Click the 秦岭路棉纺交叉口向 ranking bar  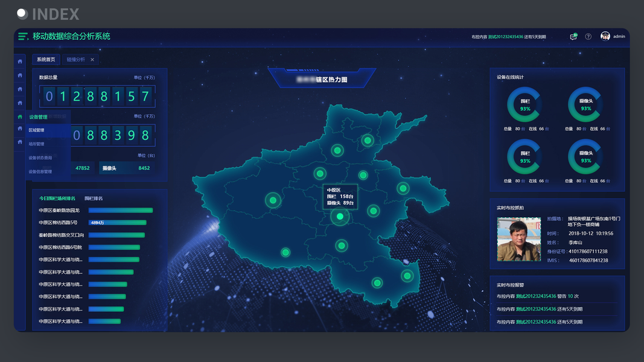coord(116,235)
